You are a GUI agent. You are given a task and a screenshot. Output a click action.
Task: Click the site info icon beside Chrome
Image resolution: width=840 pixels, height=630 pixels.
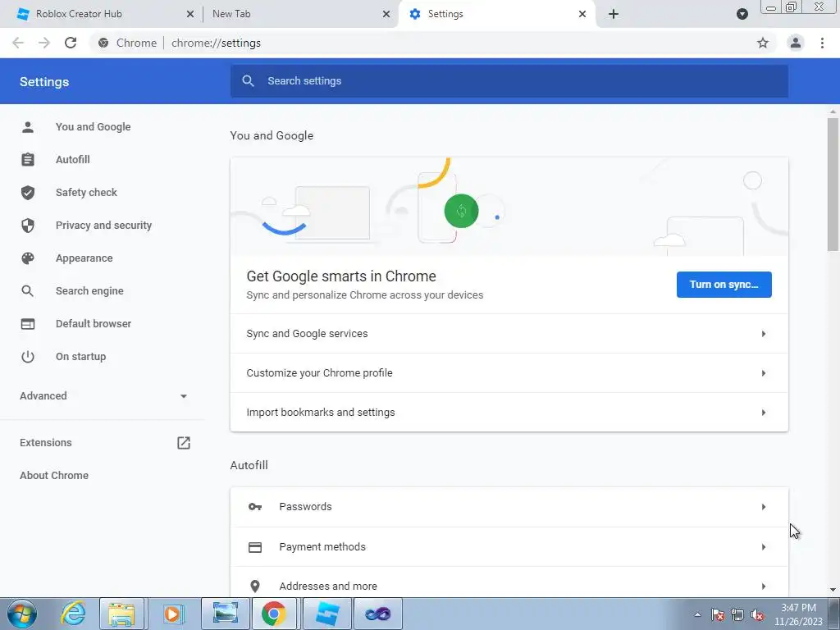coord(103,43)
